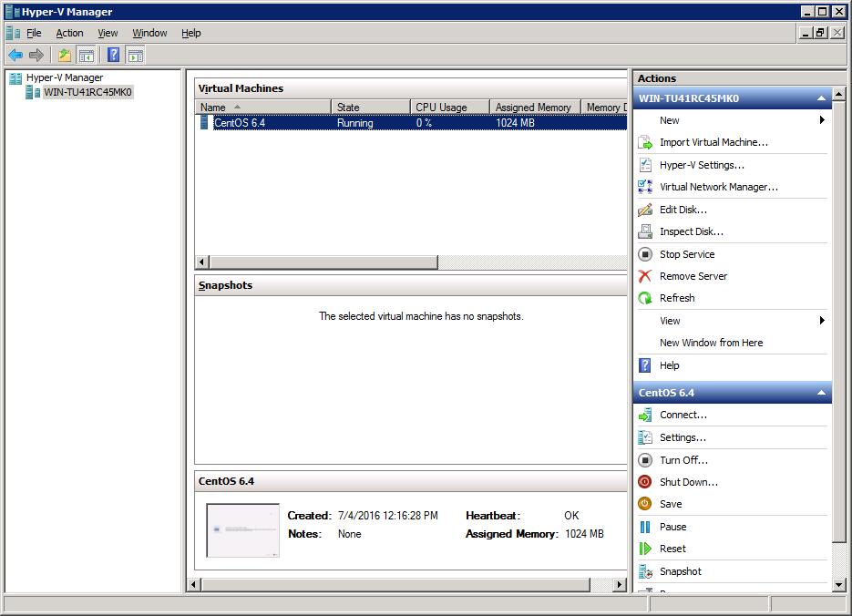Open the Inspect Disk dialog
Image resolution: width=852 pixels, height=616 pixels.
point(691,231)
